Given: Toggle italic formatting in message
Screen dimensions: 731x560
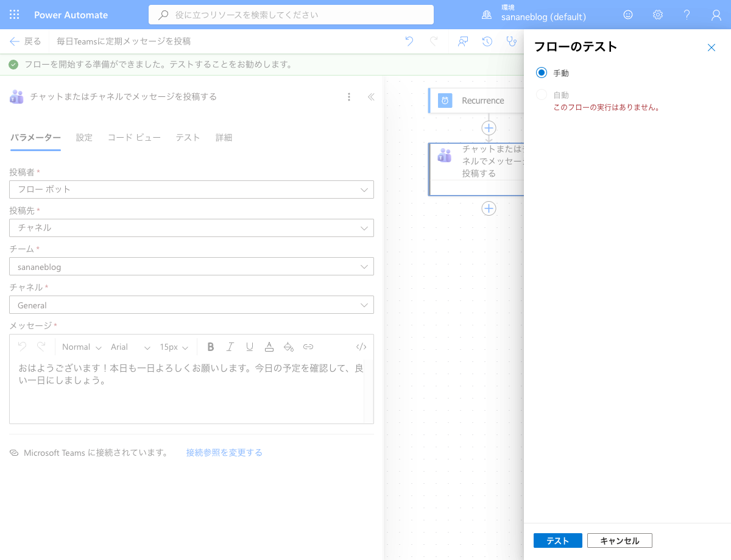Looking at the screenshot, I should click(230, 347).
